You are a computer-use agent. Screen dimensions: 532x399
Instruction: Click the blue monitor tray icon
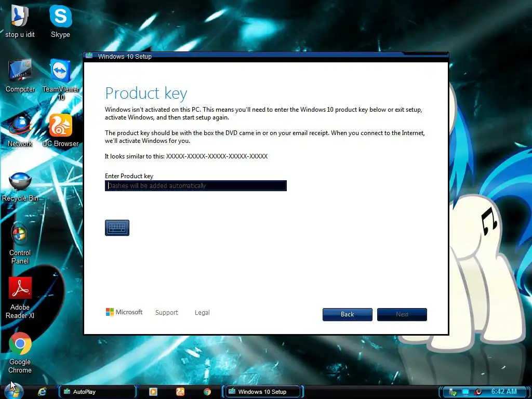[465, 392]
